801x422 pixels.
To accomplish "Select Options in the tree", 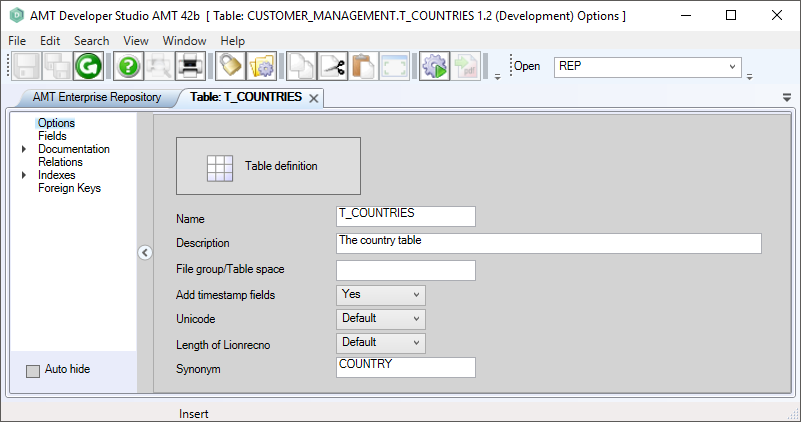I will [56, 123].
